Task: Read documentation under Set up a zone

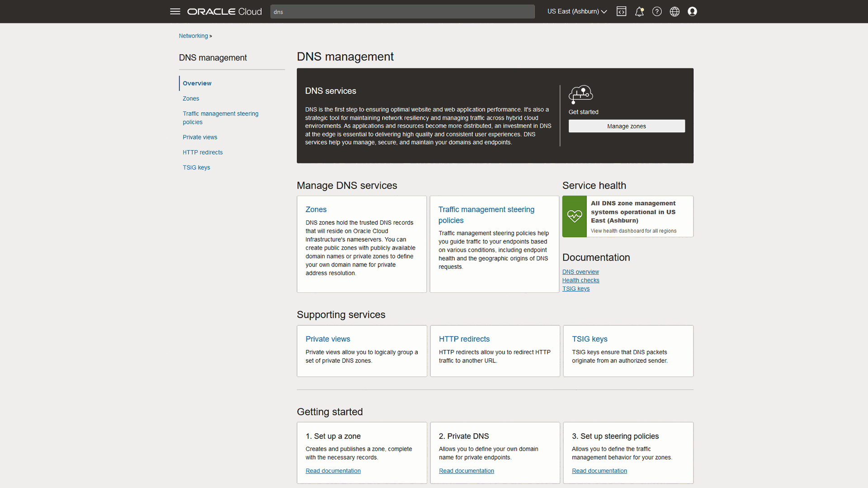Action: click(x=333, y=470)
